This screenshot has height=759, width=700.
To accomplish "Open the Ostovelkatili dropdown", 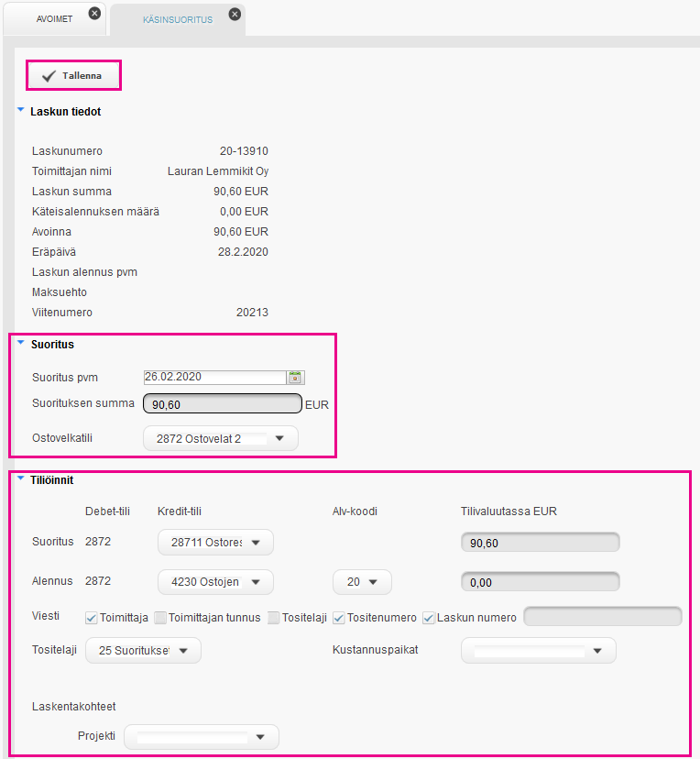I will (220, 439).
